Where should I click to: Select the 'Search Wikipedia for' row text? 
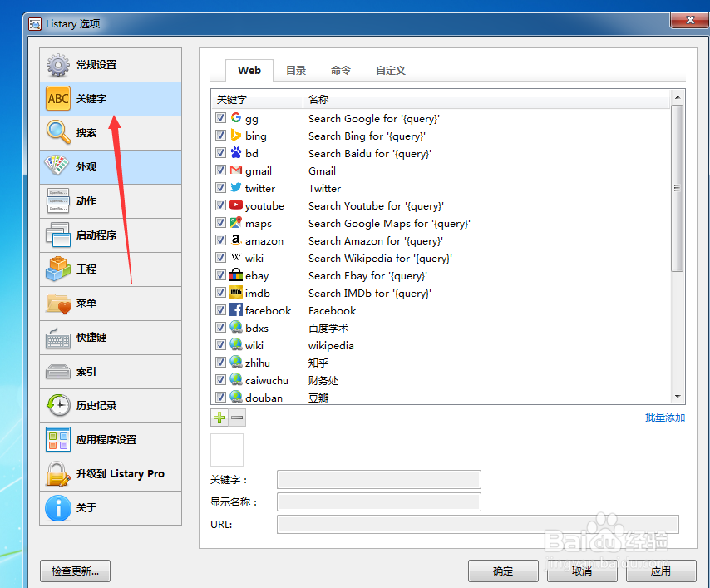coord(381,258)
